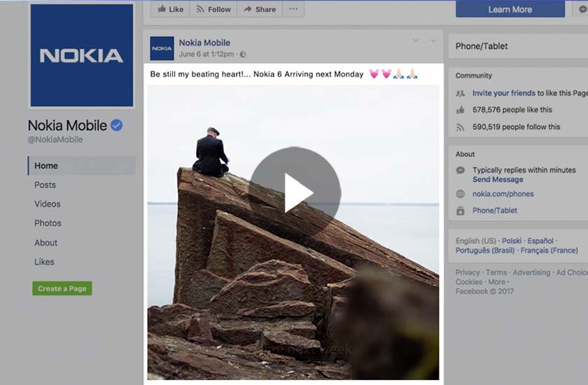Click the Invite your friends link
This screenshot has width=588, height=385.
click(x=503, y=93)
